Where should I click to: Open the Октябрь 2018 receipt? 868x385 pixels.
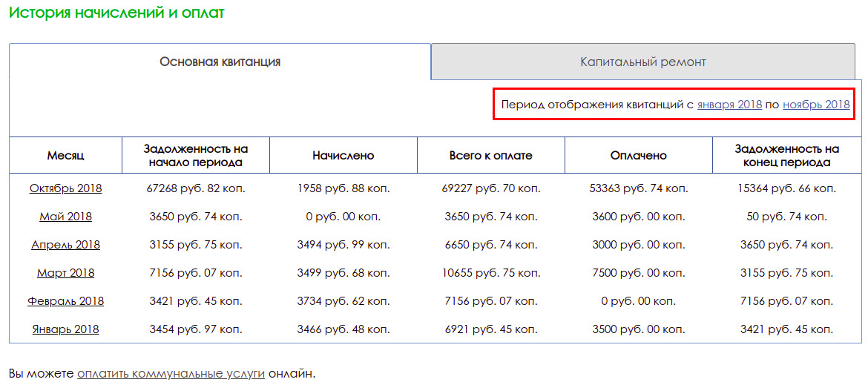point(65,188)
